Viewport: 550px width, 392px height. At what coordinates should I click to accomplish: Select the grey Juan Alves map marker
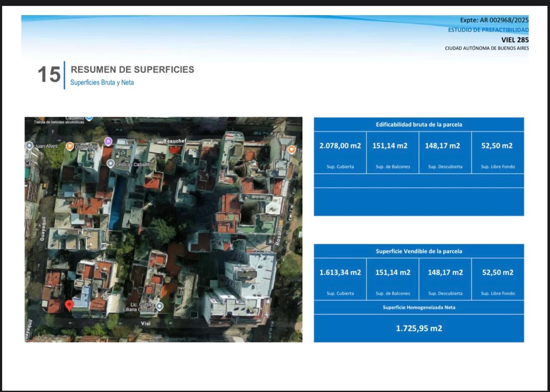[x=29, y=146]
